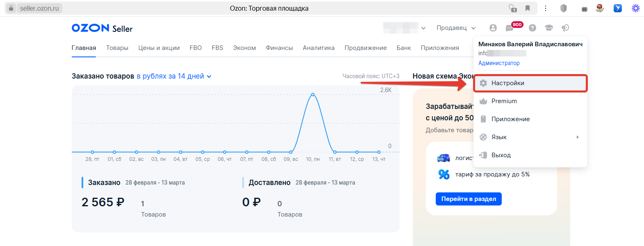Viewport: 644px width, 246px height.
Task: Open the browser three-dot menu
Action: click(x=546, y=8)
